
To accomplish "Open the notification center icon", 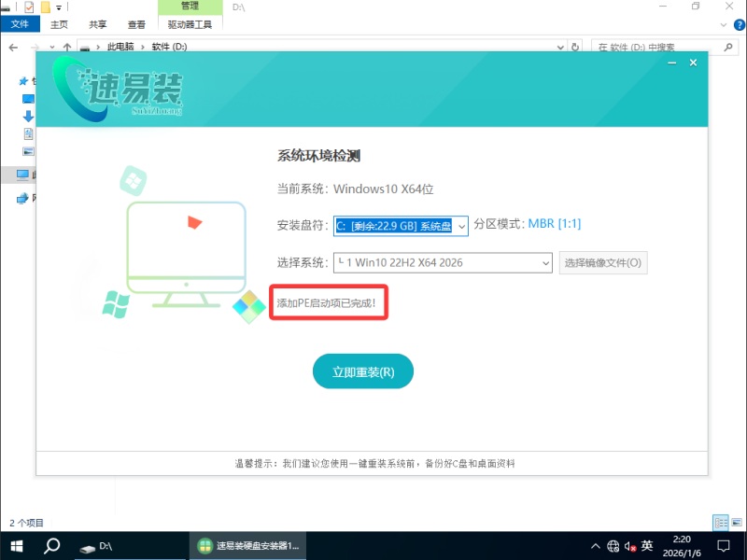I will point(723,545).
